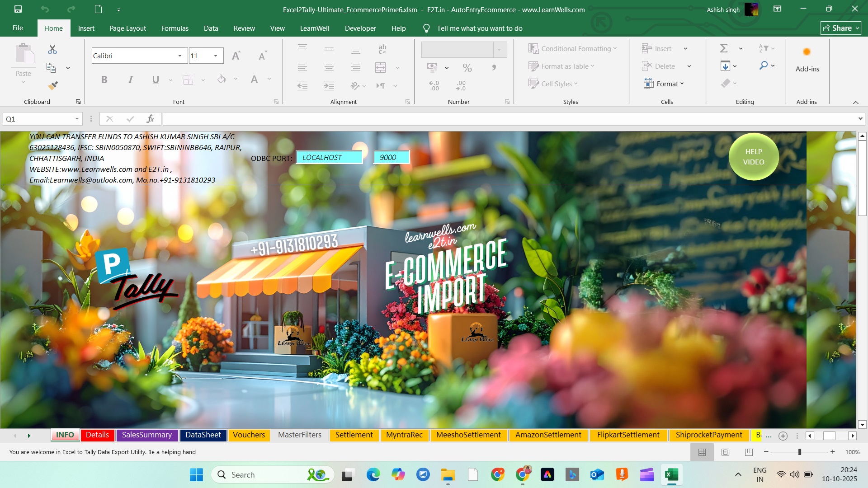Click the Share button
Screen dimensions: 868x488
click(840, 28)
